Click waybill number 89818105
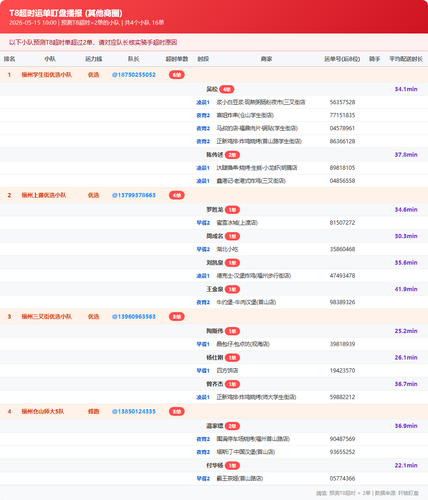This screenshot has height=500, width=428. pos(342,168)
